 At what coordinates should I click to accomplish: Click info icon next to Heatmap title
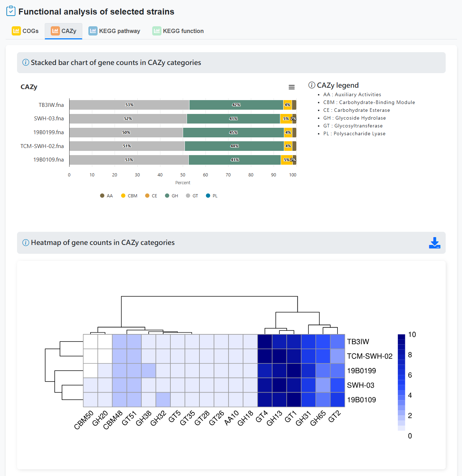(26, 242)
